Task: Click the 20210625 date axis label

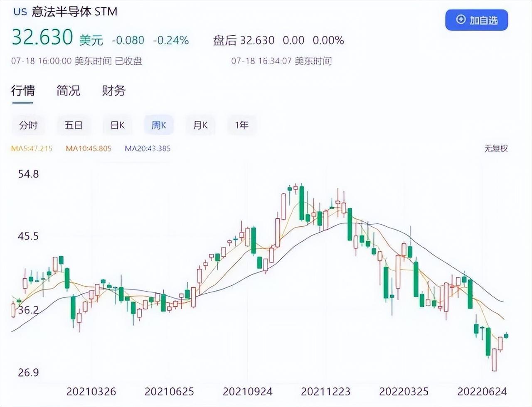Action: coord(169,391)
